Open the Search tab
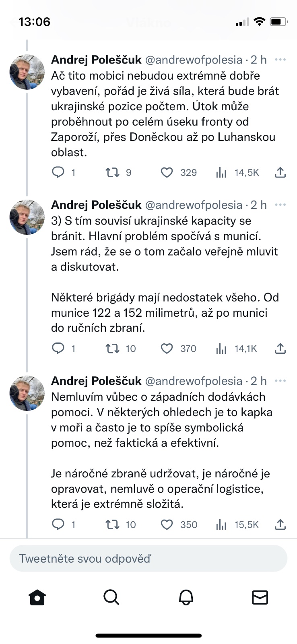Screen dimensions: 297x644 (111, 597)
